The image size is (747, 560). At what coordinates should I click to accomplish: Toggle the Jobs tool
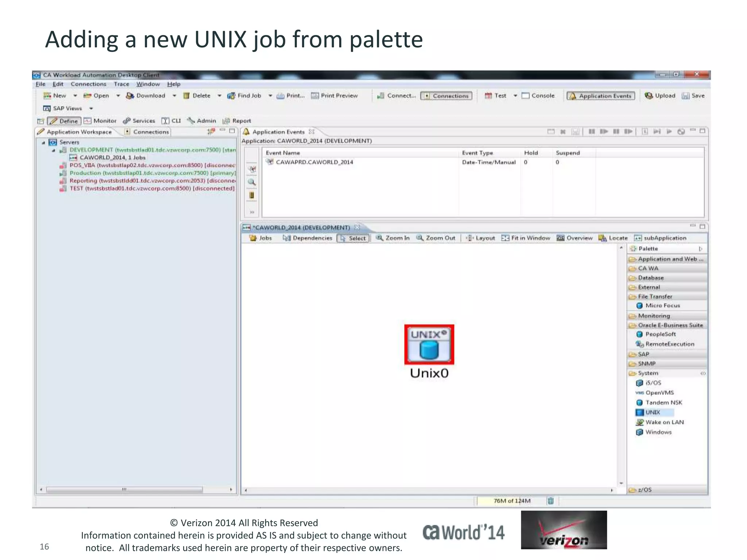click(x=260, y=238)
